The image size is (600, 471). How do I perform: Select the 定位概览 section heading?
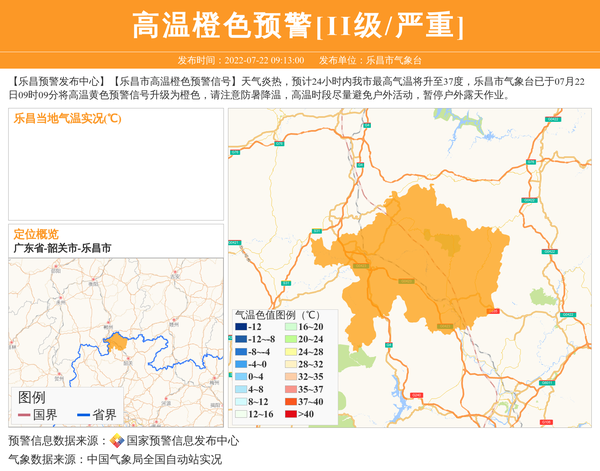point(36,233)
